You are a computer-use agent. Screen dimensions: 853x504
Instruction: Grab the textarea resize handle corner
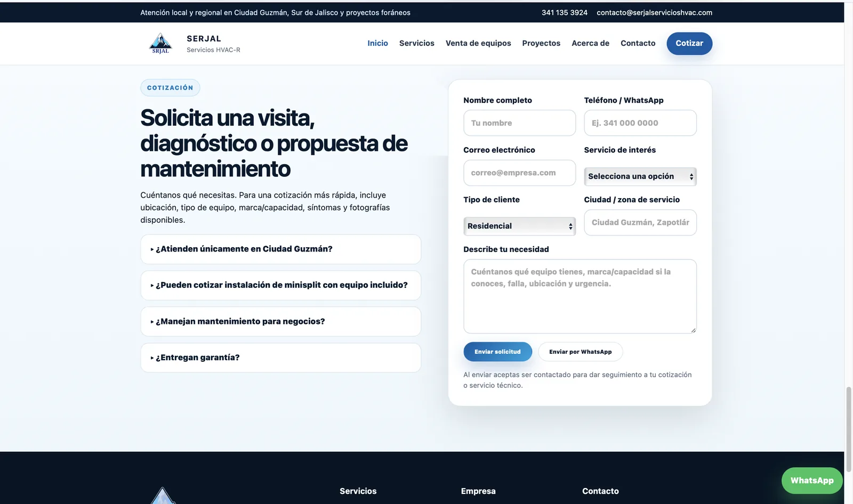(693, 330)
